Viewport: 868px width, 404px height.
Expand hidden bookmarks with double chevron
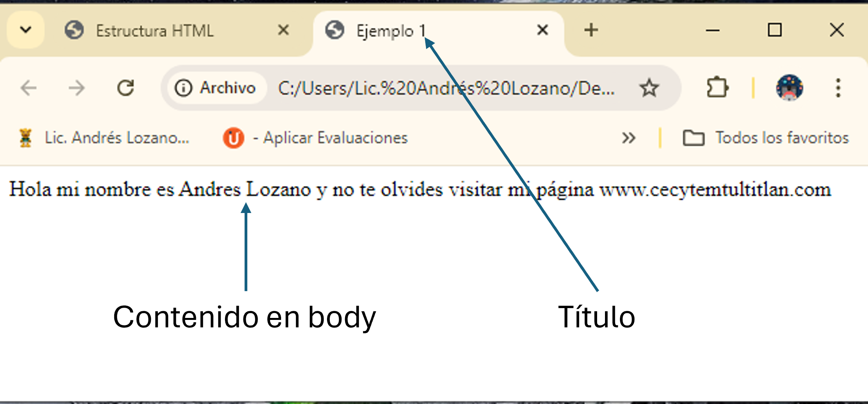629,138
